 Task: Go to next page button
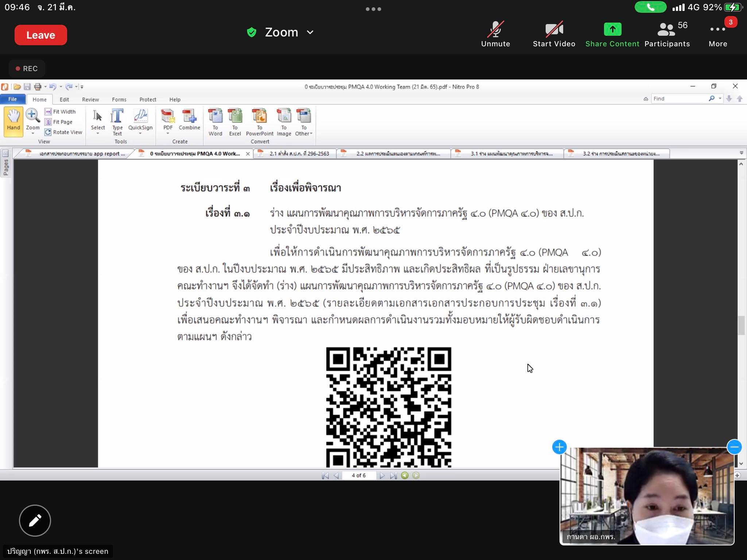[382, 476]
